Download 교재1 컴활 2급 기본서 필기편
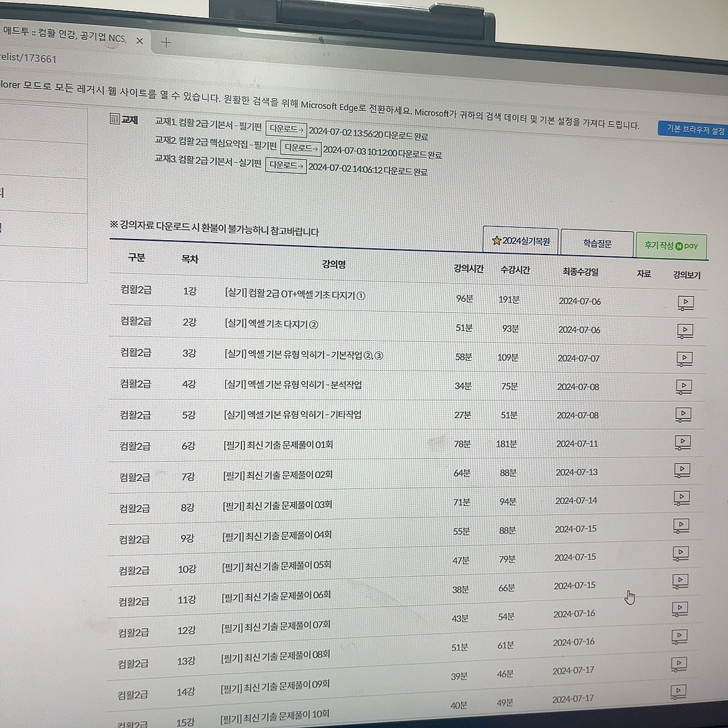This screenshot has height=728, width=728. (x=286, y=129)
